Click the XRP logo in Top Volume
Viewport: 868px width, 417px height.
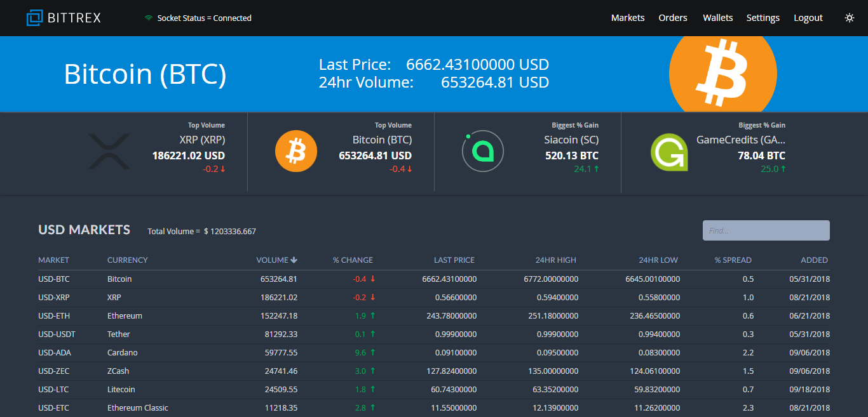coord(109,152)
